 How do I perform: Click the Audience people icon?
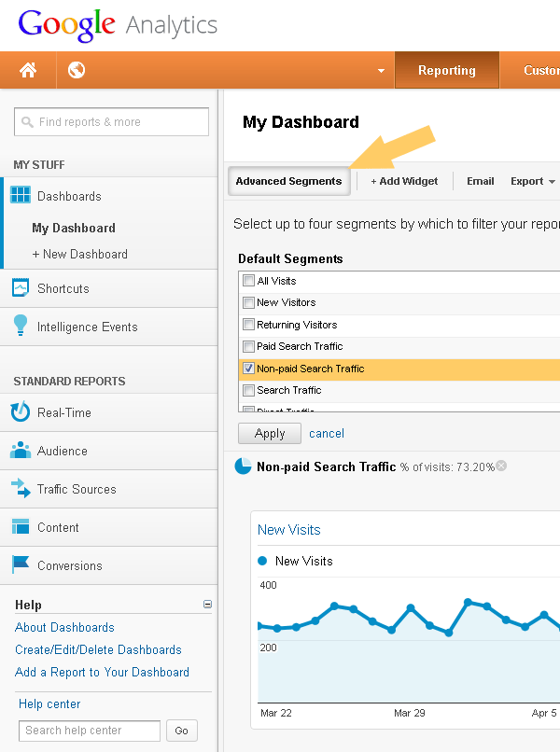pyautogui.click(x=21, y=451)
